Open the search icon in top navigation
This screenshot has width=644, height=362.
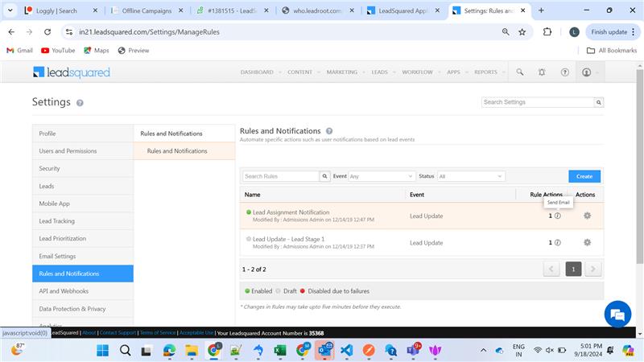(x=519, y=72)
